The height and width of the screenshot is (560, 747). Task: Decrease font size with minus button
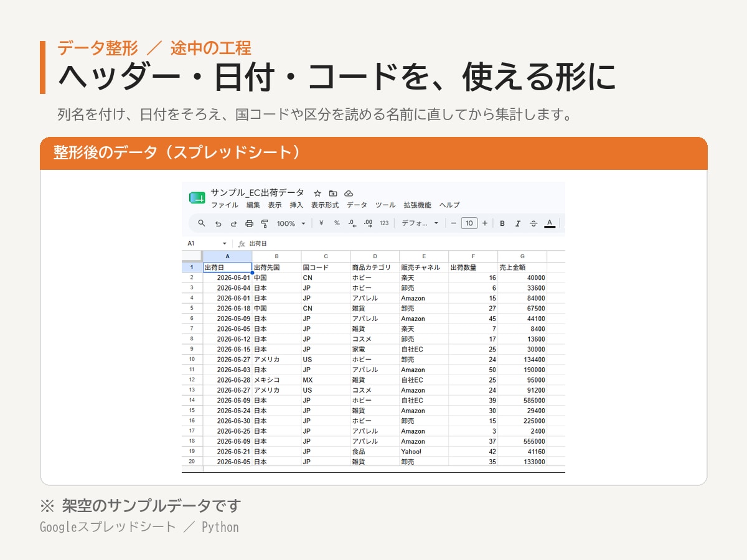click(454, 223)
